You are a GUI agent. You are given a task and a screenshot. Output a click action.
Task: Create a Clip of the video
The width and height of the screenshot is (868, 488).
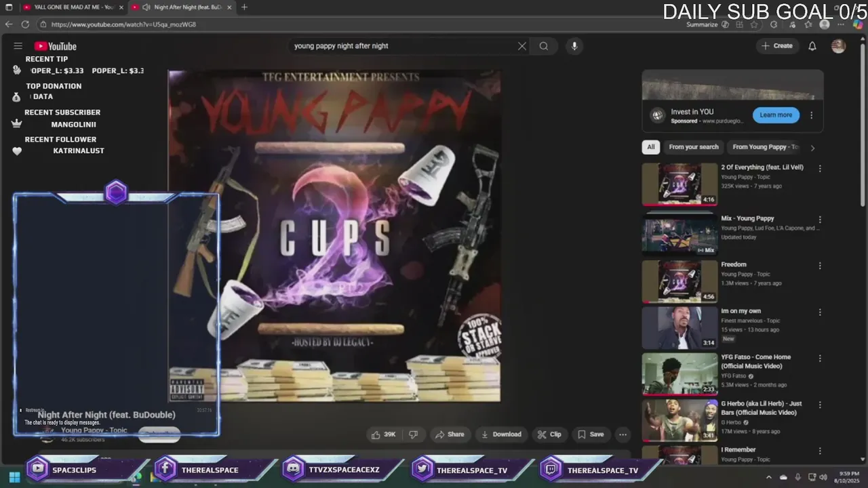tap(549, 434)
